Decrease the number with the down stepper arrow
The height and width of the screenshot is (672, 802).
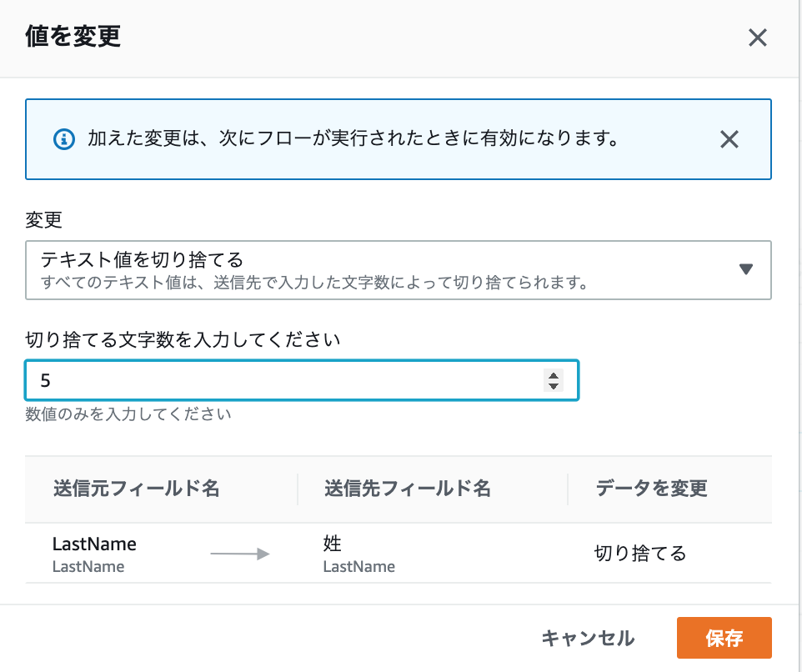pos(554,387)
